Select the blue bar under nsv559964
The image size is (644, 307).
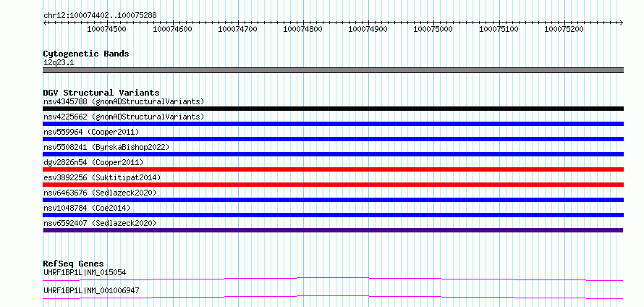tap(333, 139)
